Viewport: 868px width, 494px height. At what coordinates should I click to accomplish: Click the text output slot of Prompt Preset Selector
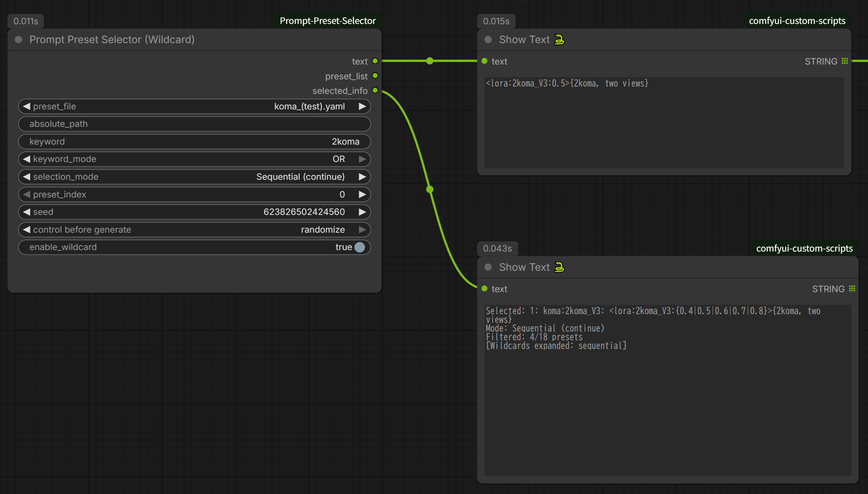(x=375, y=61)
